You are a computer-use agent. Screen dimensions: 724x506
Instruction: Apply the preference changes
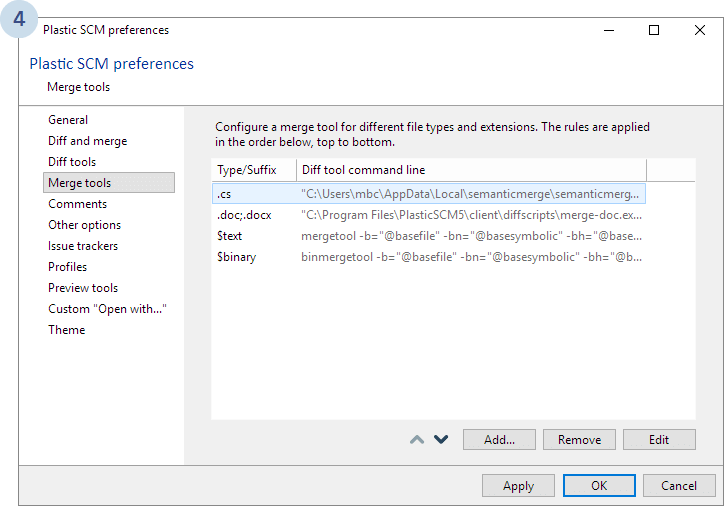pos(518,486)
